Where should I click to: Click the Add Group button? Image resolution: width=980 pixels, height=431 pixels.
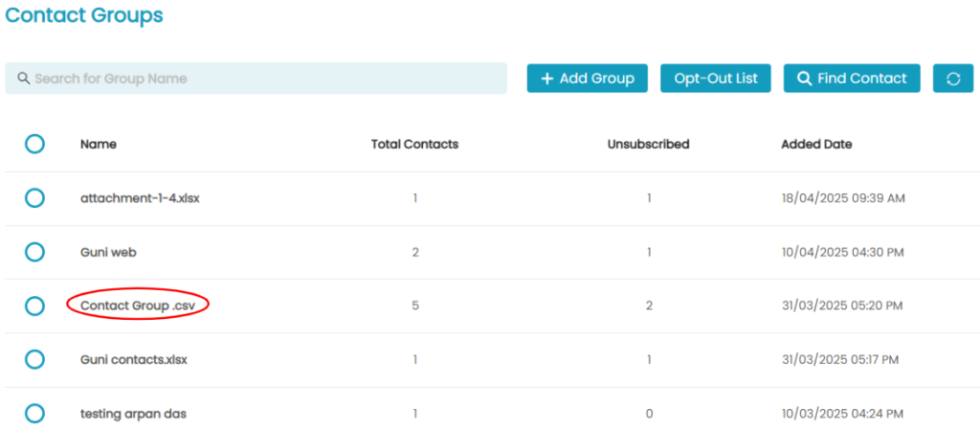tap(587, 79)
